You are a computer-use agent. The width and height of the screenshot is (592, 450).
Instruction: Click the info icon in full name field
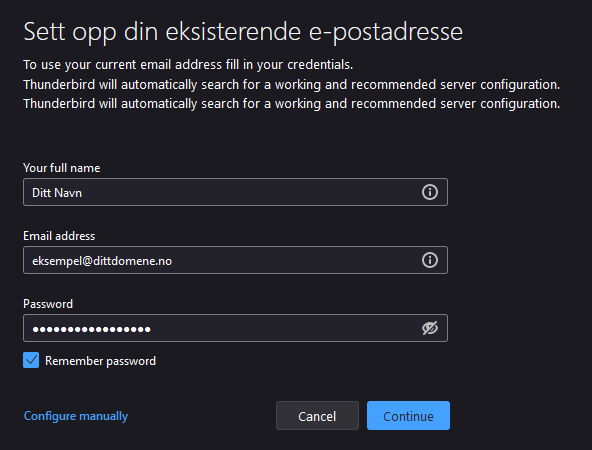tap(430, 192)
